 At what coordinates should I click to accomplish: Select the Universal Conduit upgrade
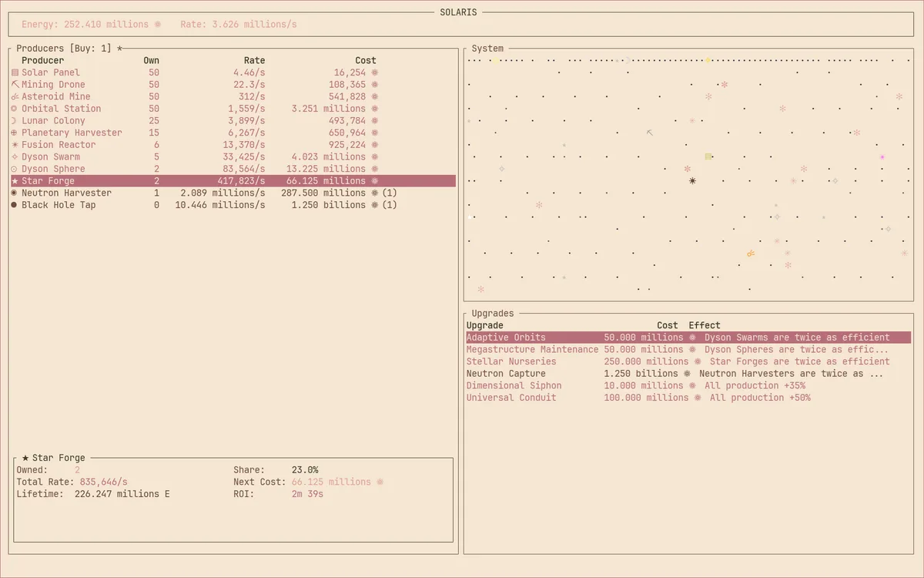(x=688, y=398)
